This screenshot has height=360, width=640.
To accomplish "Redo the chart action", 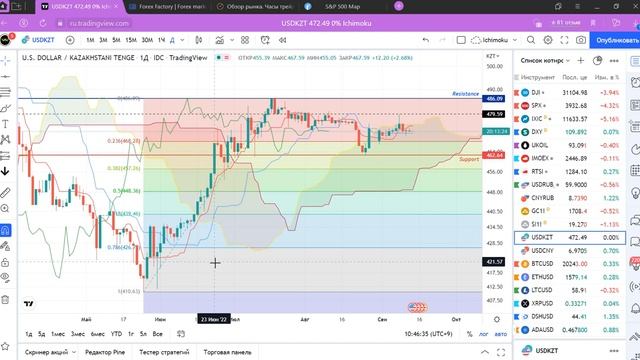I will click(x=442, y=40).
